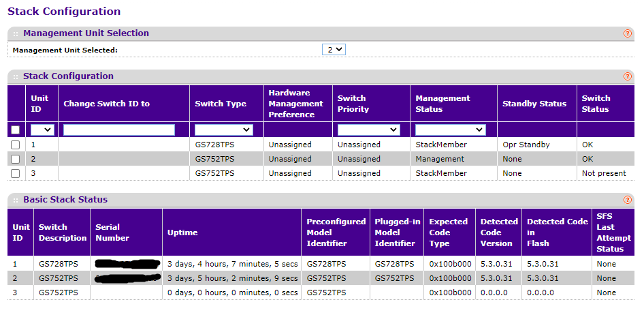
Task: Toggle the select-all checkbox in the edit row
Action: pos(16,130)
